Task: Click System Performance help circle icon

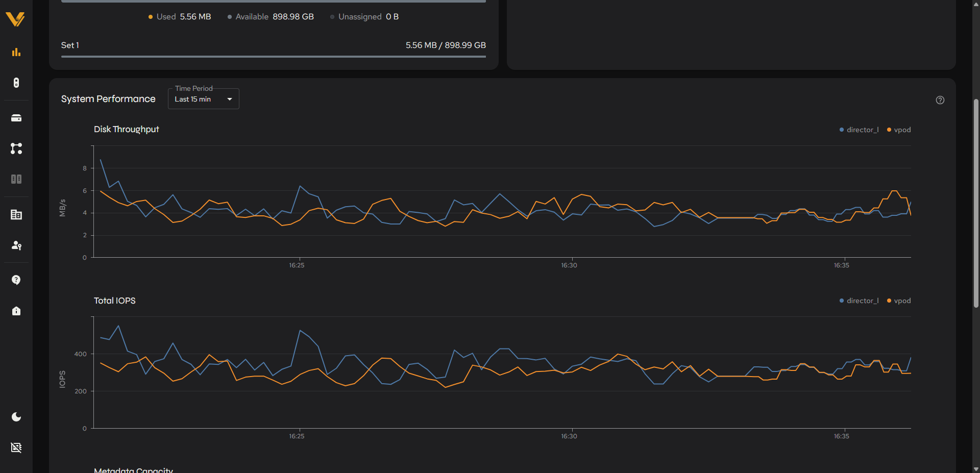Action: (940, 100)
